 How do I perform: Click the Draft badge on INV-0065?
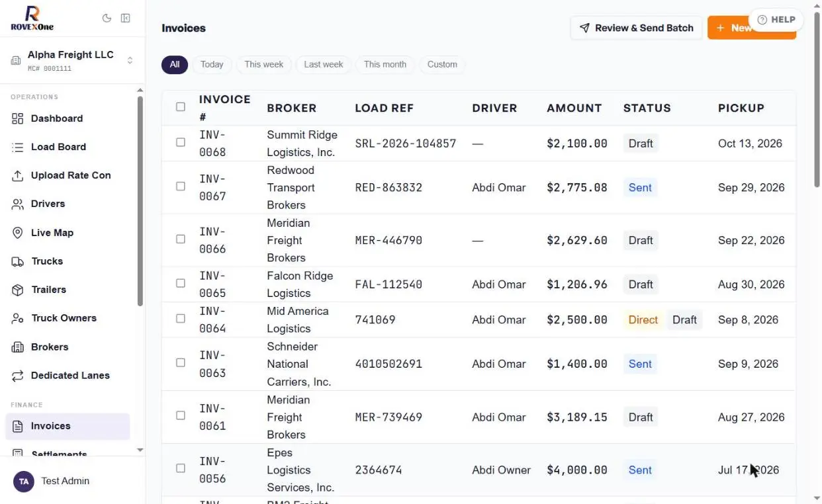click(x=641, y=284)
